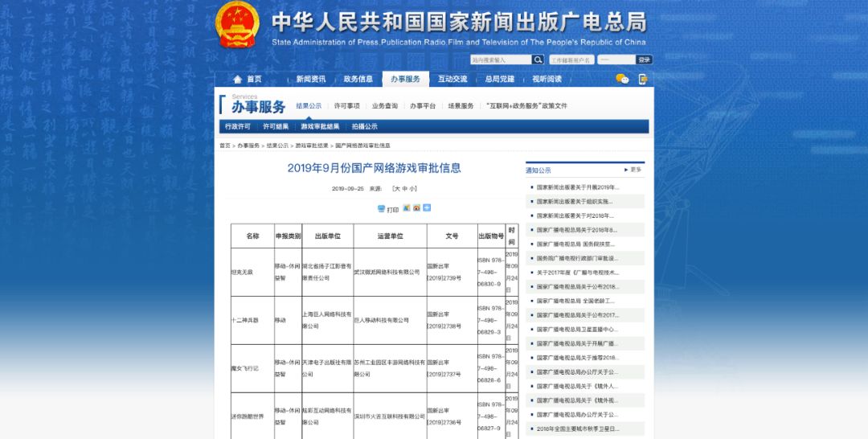Select the 办事服务 navigation tab
Viewport: 868px width, 439px height.
[405, 79]
